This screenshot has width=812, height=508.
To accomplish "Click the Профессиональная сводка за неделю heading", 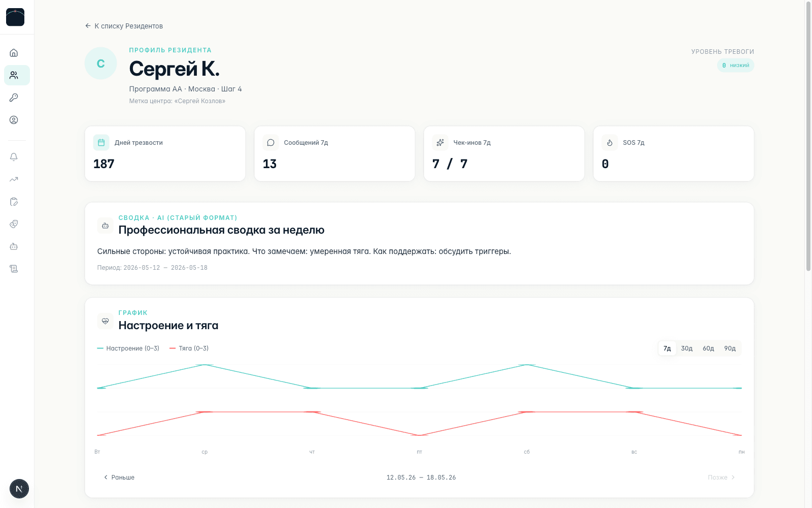I will point(221,230).
